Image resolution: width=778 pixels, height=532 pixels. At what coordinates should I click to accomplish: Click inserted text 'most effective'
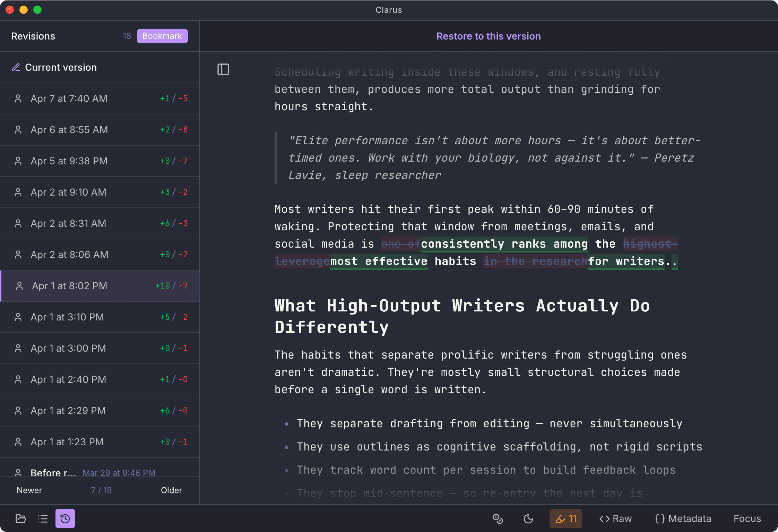point(379,261)
